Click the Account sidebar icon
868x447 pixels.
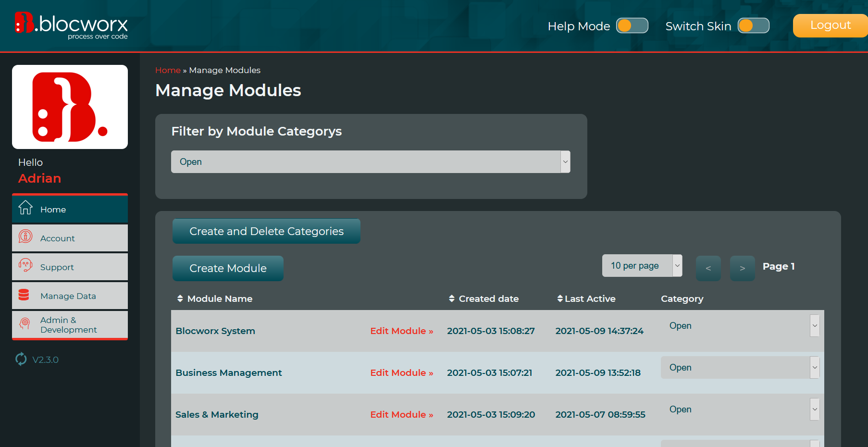[25, 236]
